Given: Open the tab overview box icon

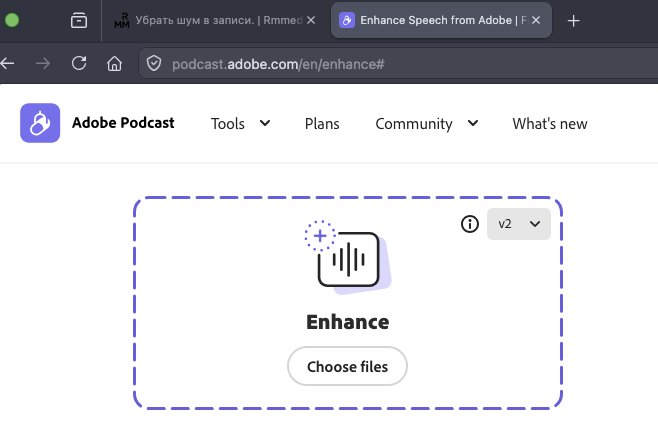Looking at the screenshot, I should coord(79,20).
